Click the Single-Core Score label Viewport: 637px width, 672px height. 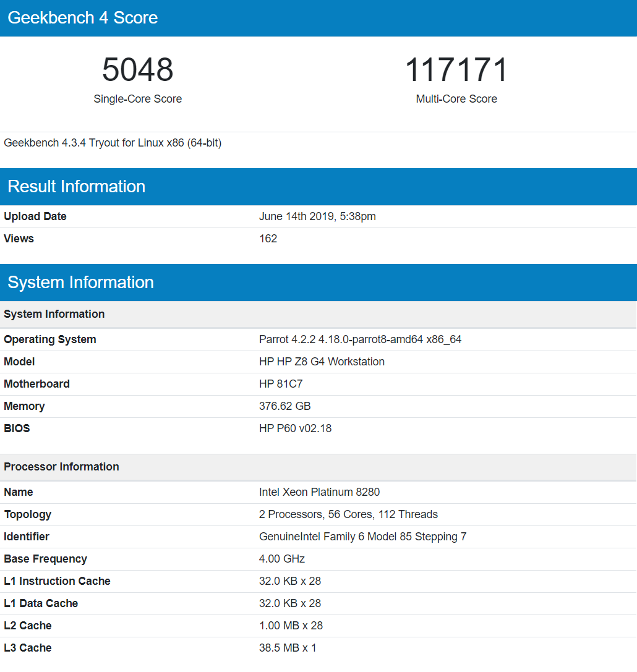tap(137, 99)
